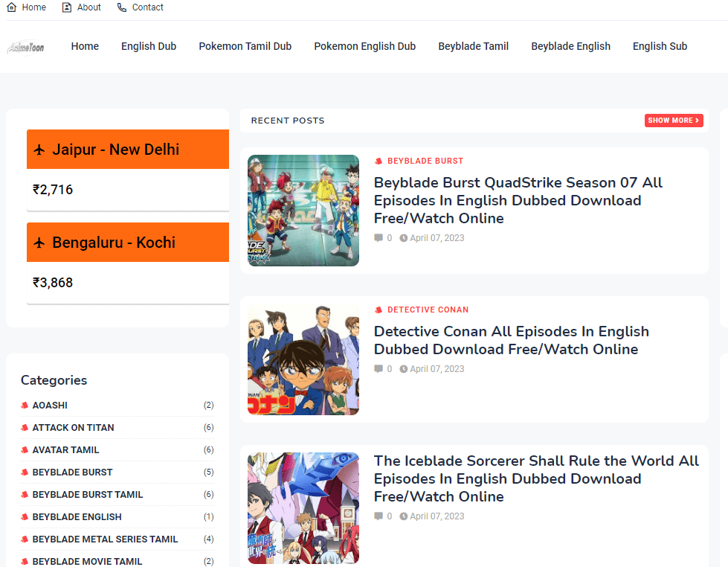This screenshot has height=567, width=728.
Task: Select the BEYBLADE METAL SERIES TAMIL category
Action: coord(105,539)
